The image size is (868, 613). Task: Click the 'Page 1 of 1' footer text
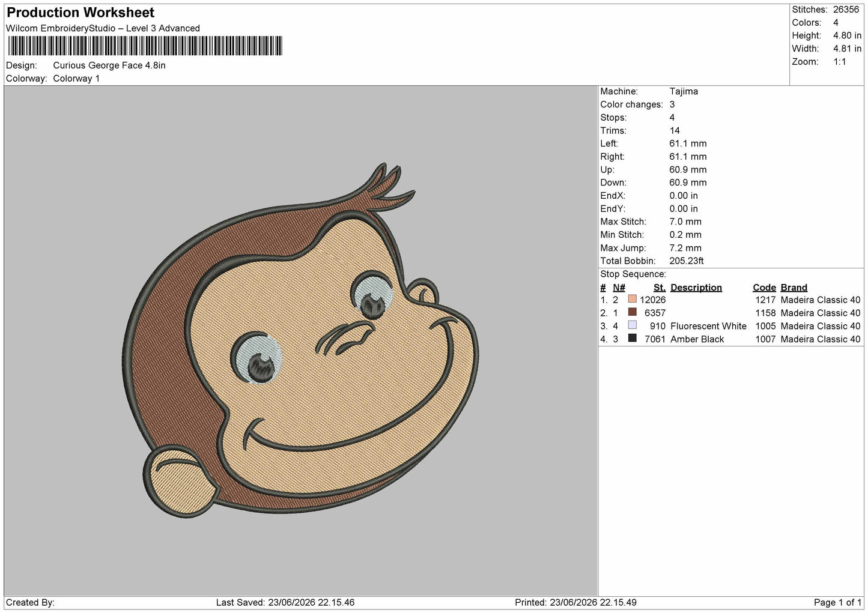point(837,602)
